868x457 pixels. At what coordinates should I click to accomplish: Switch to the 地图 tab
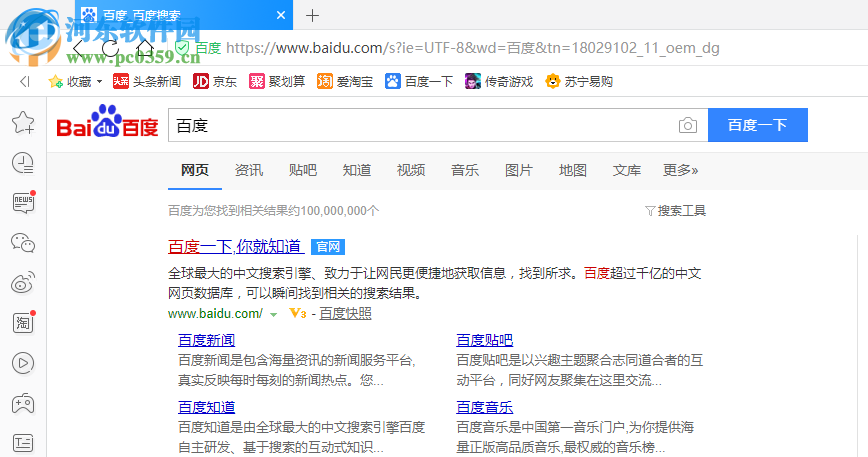572,170
